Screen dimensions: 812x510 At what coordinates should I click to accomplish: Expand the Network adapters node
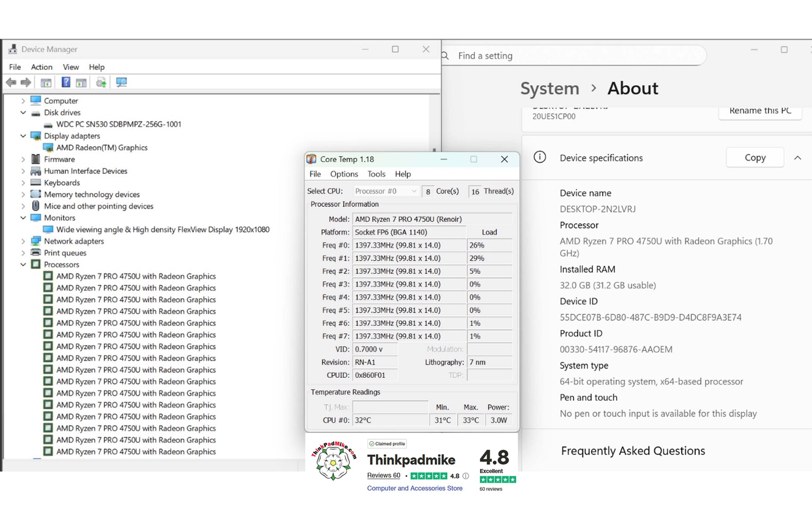pos(23,241)
